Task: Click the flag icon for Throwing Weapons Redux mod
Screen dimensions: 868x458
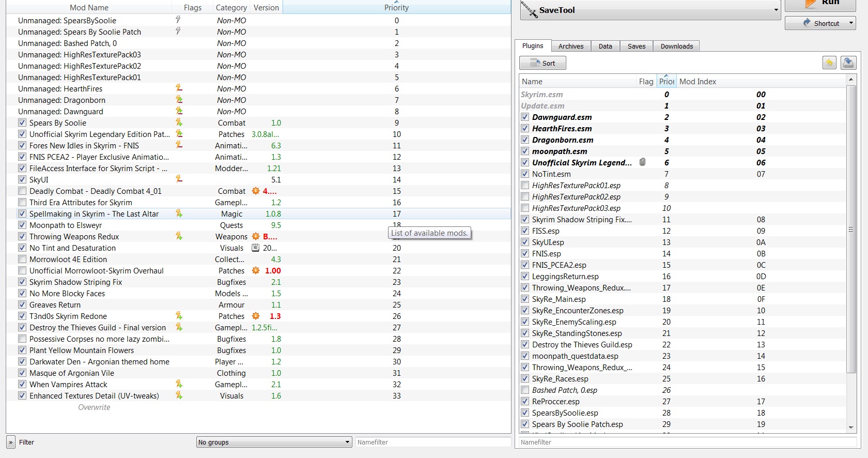Action: 179,236
